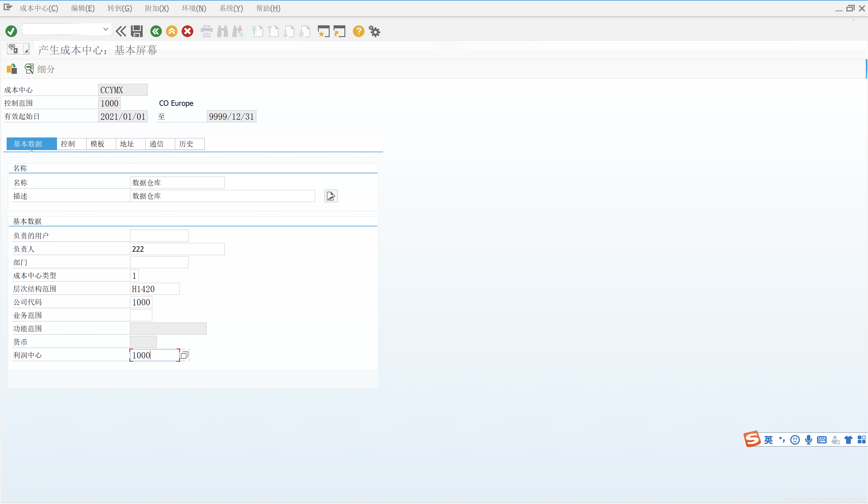Open the 环境(N) menu
The width and height of the screenshot is (868, 504).
194,8
